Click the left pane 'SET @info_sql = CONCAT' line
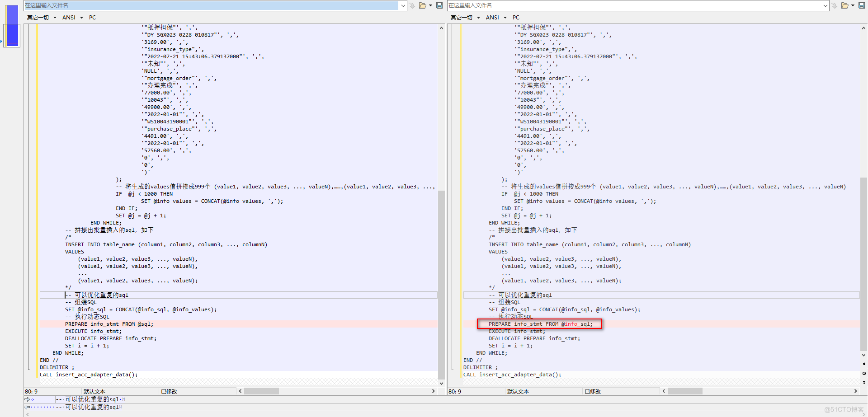Screen dimensions: 868x417 click(141, 309)
